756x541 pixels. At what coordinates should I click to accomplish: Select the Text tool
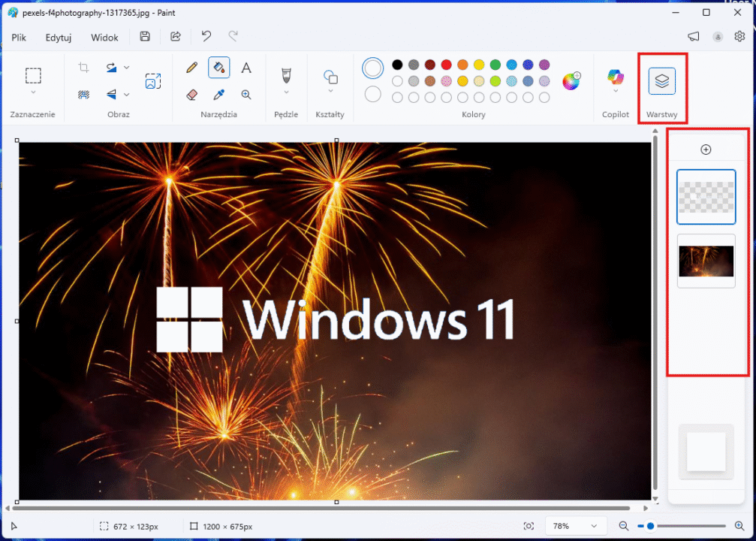tap(245, 68)
